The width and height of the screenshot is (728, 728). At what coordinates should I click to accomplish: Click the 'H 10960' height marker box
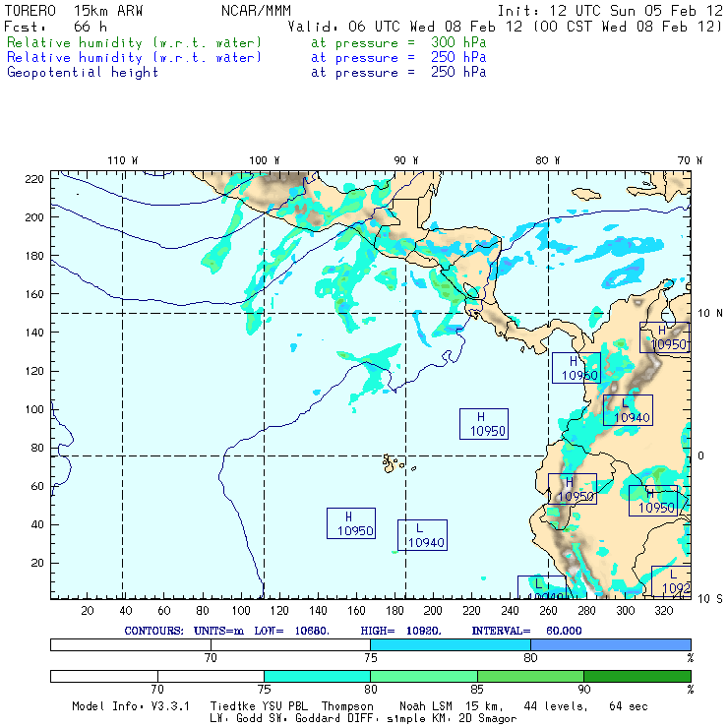pyautogui.click(x=576, y=368)
